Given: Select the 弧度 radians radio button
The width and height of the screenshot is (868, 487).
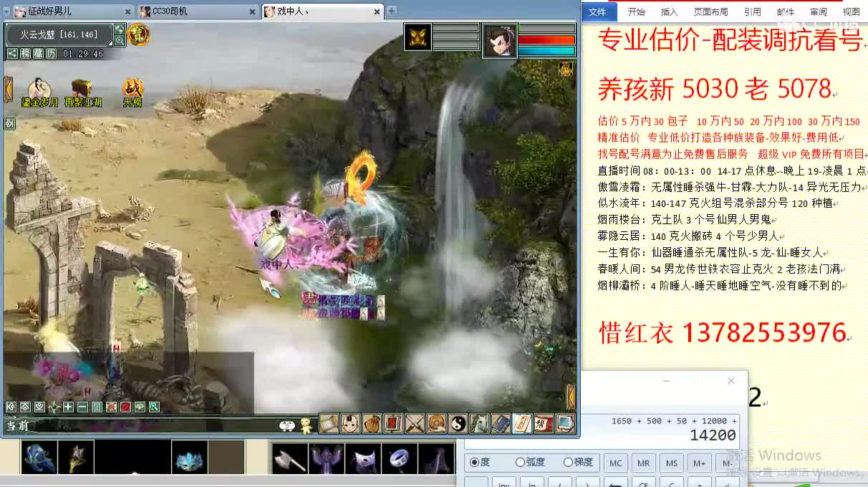Looking at the screenshot, I should (x=531, y=463).
